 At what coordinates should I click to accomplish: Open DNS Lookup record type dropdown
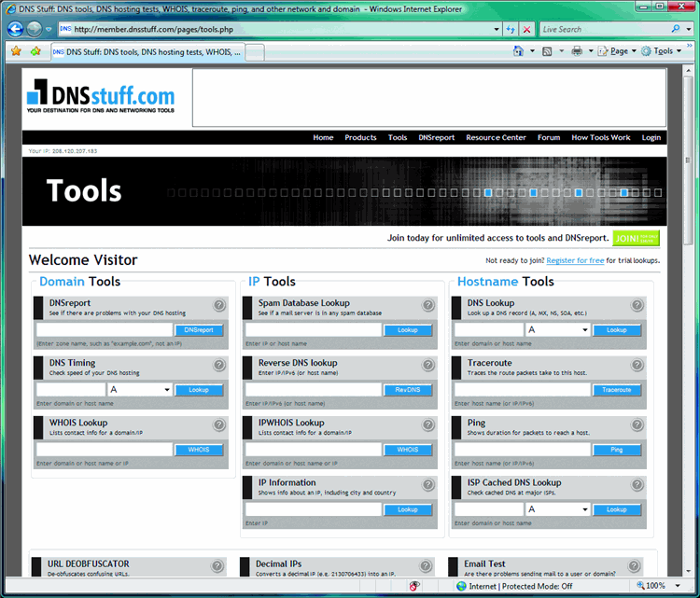click(558, 330)
